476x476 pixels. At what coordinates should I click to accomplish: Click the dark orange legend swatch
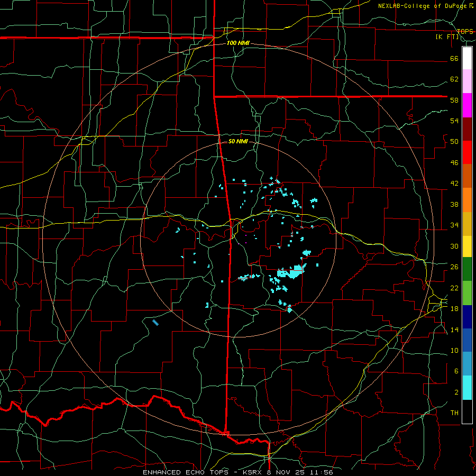click(467, 176)
